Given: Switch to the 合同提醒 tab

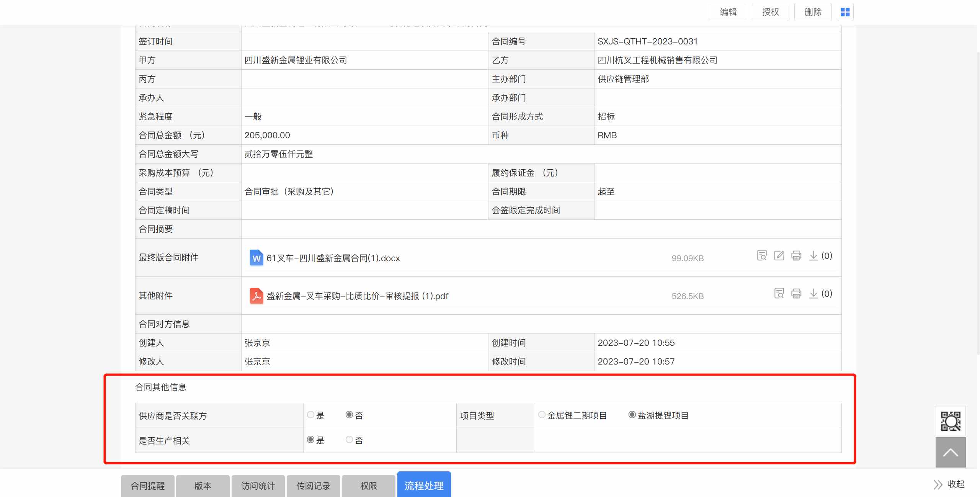Looking at the screenshot, I should click(x=148, y=486).
